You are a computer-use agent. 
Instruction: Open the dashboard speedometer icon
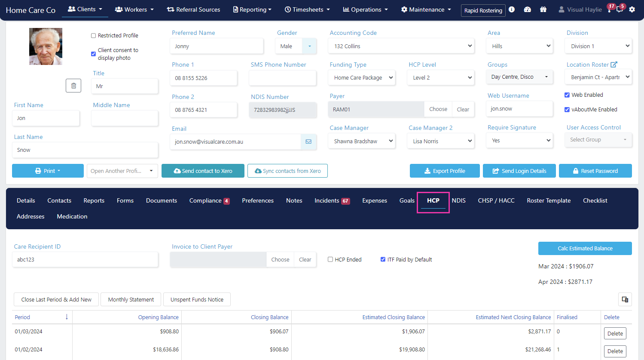click(x=528, y=9)
